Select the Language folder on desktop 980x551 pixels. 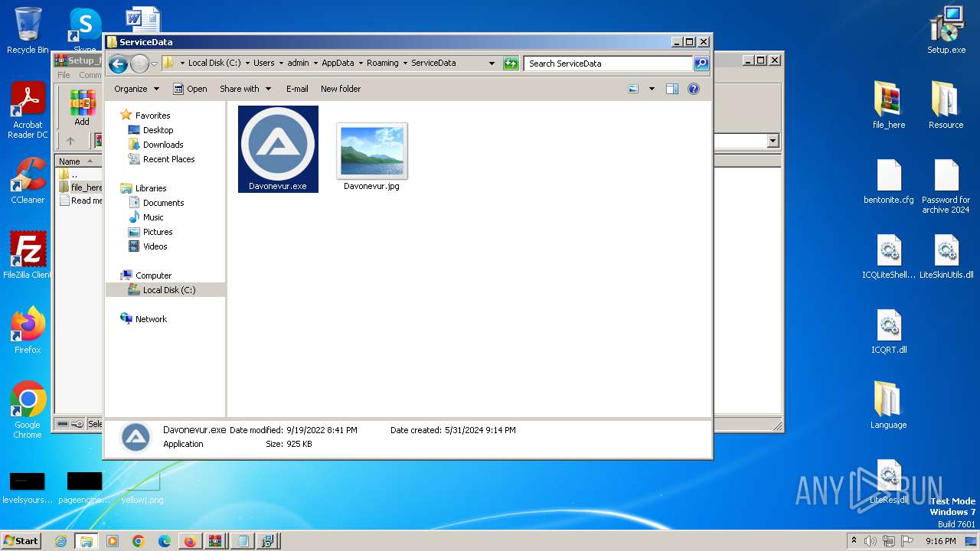[x=889, y=406]
